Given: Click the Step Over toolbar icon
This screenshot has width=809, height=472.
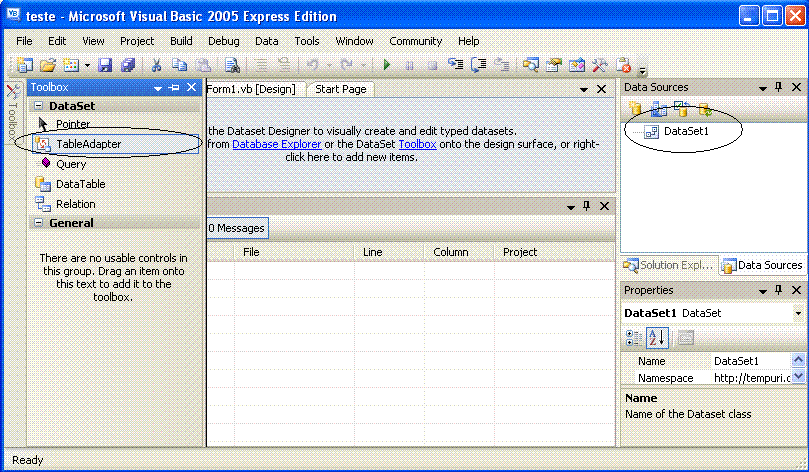Looking at the screenshot, I should [478, 65].
